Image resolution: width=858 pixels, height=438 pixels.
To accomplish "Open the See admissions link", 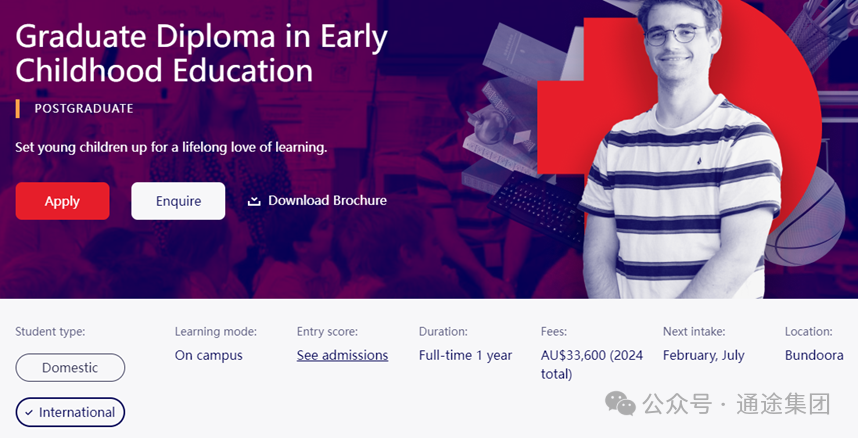I will (x=343, y=355).
